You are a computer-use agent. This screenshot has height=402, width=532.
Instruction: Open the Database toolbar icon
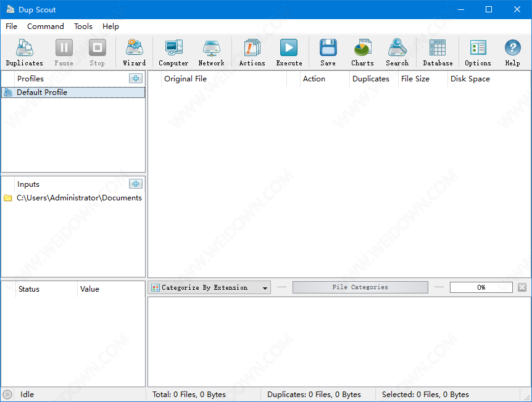tap(438, 52)
